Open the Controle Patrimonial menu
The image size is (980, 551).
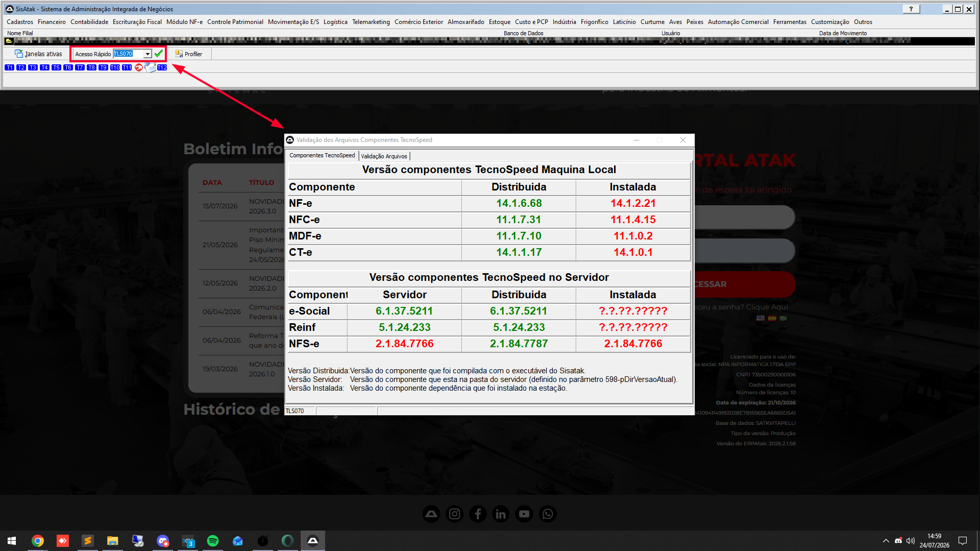click(235, 22)
